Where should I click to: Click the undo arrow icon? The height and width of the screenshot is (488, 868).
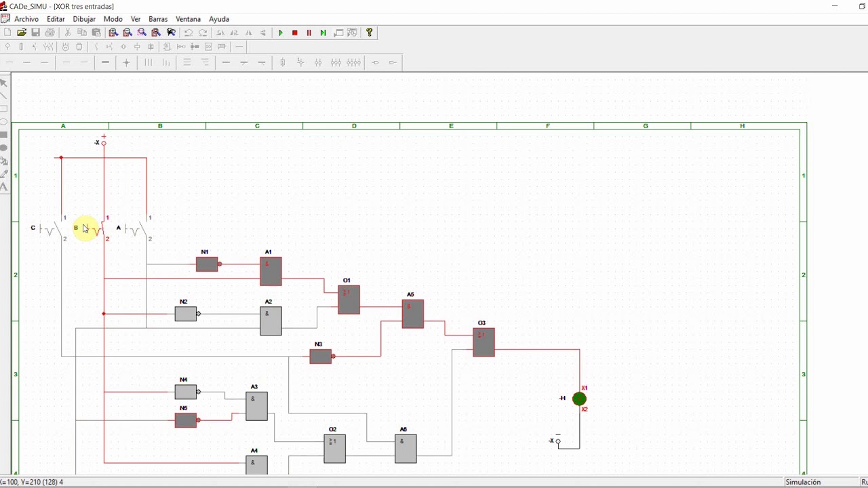tap(189, 33)
